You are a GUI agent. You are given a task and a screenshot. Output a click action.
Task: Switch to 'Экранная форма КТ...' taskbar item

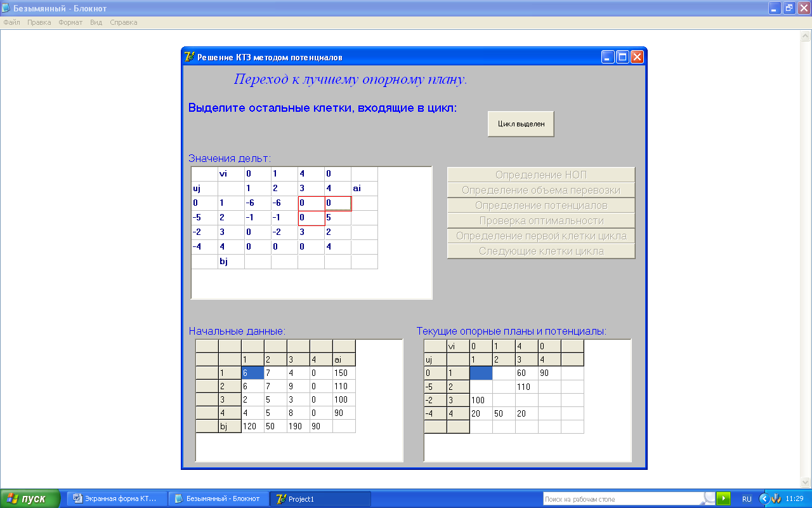(x=118, y=498)
